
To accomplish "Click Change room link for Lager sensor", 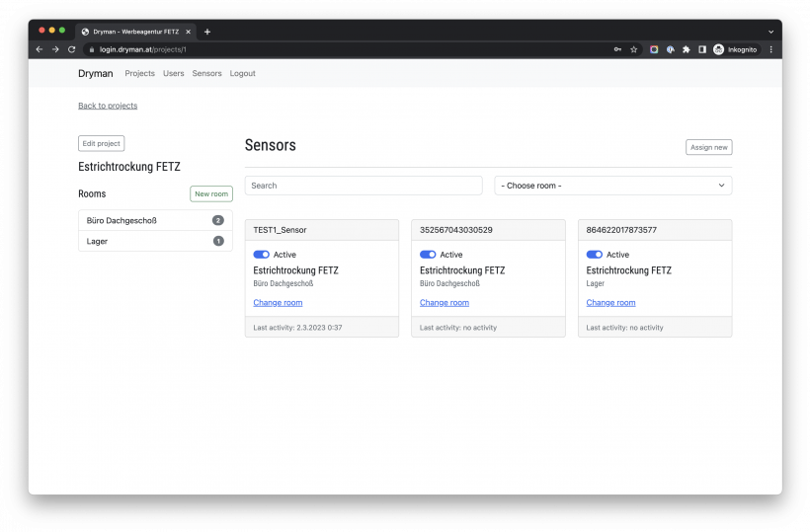I will [x=610, y=303].
